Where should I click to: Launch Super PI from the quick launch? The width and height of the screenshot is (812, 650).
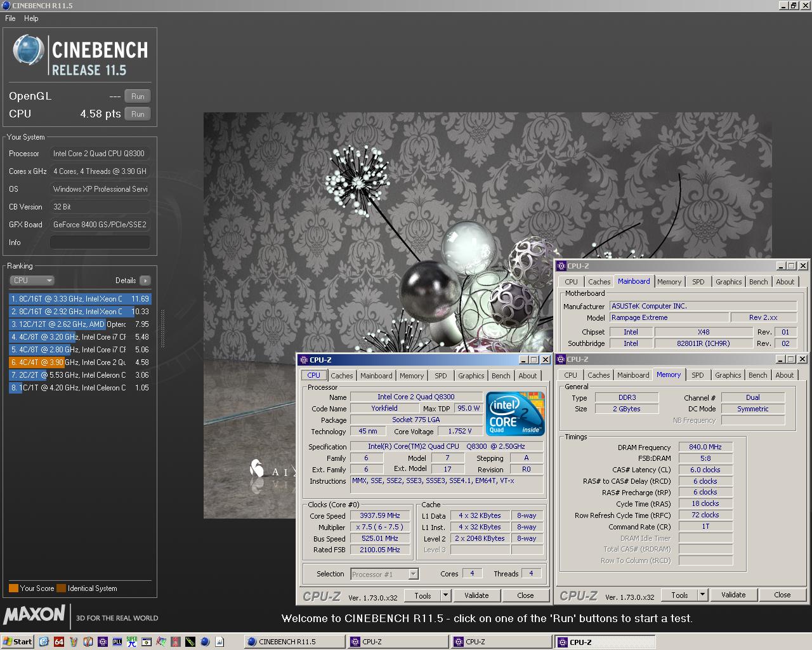(132, 642)
